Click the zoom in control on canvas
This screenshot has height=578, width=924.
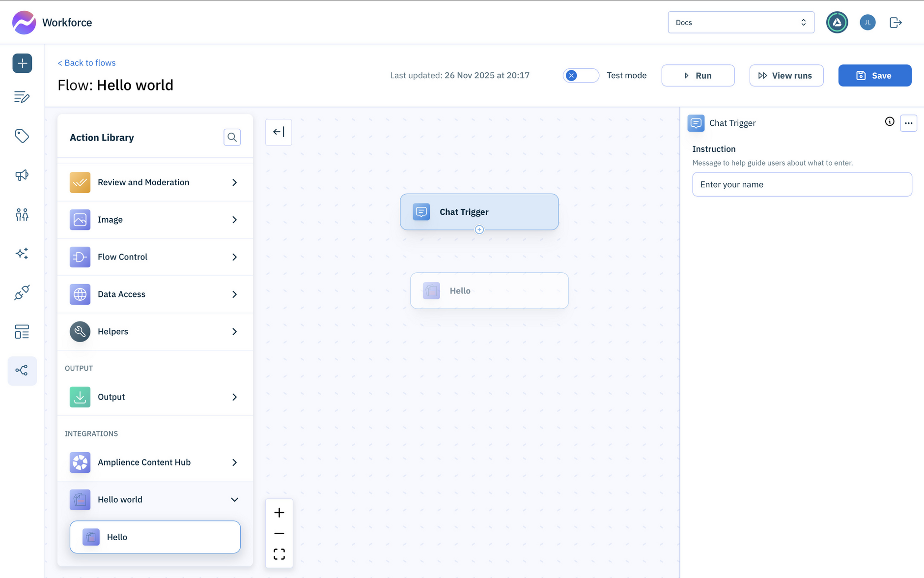click(279, 512)
